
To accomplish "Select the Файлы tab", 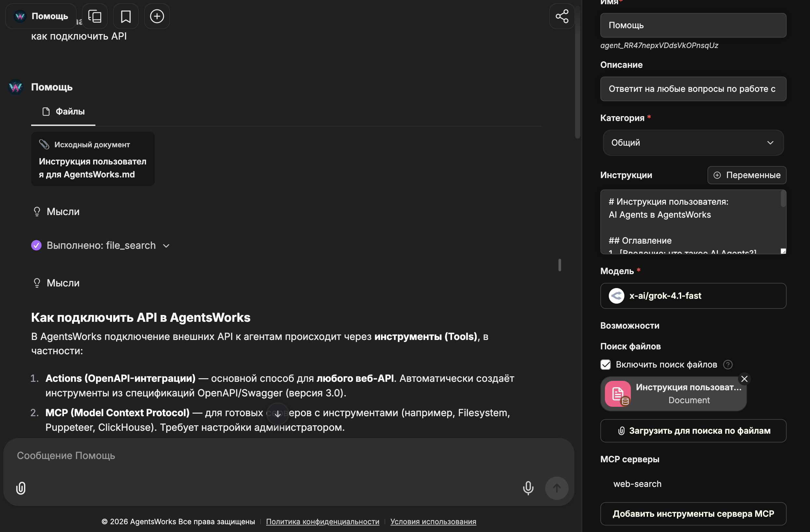I will (63, 112).
